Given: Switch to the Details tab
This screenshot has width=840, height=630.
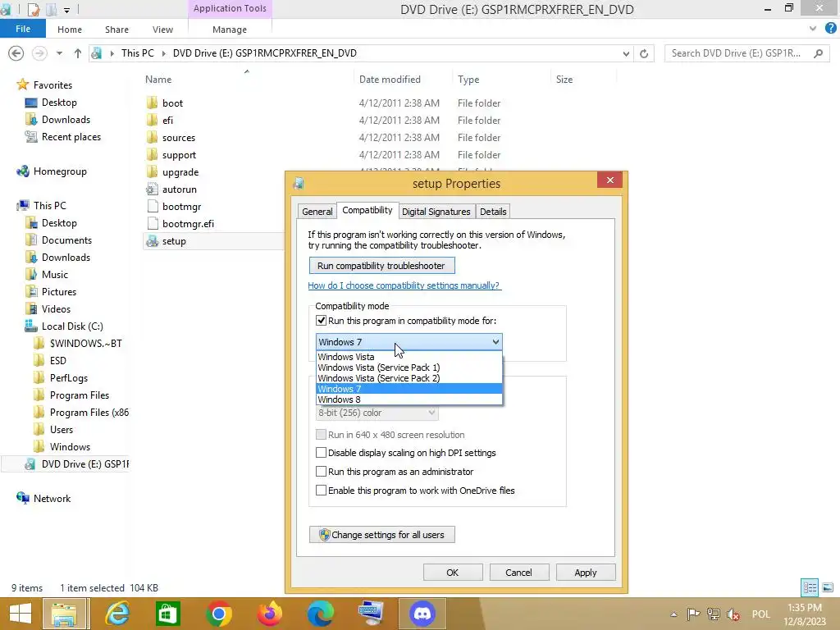Looking at the screenshot, I should tap(493, 212).
